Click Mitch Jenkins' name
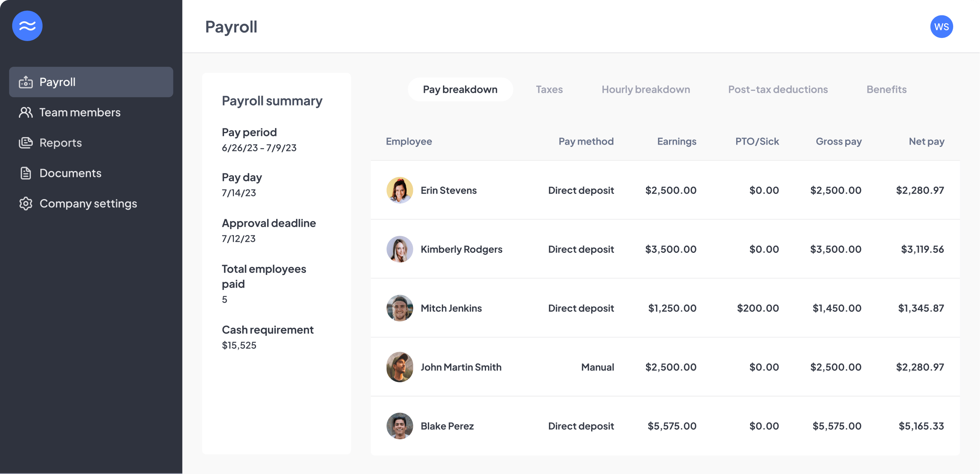980x474 pixels. tap(451, 308)
